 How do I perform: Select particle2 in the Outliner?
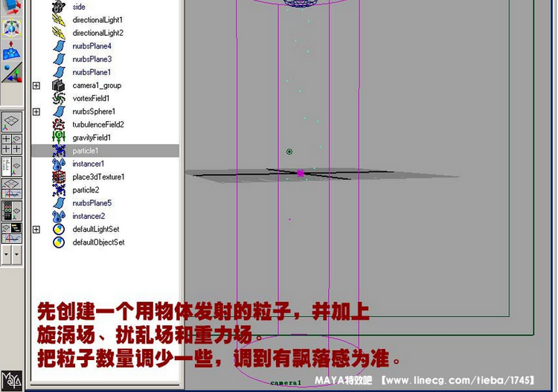[x=86, y=190]
